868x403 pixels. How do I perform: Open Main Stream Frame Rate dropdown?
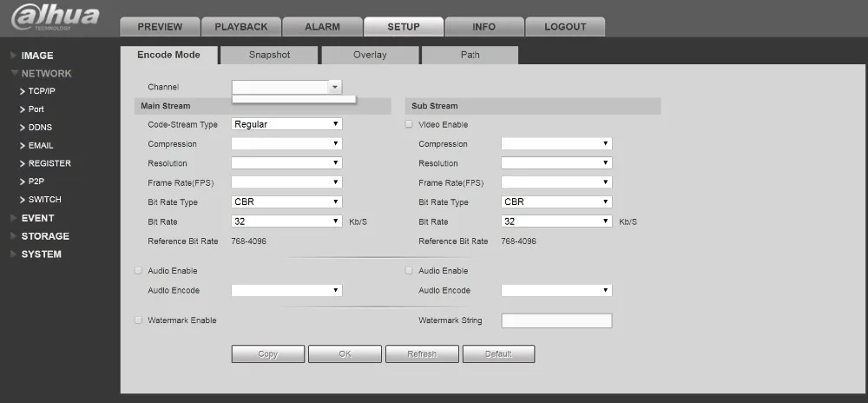[286, 182]
